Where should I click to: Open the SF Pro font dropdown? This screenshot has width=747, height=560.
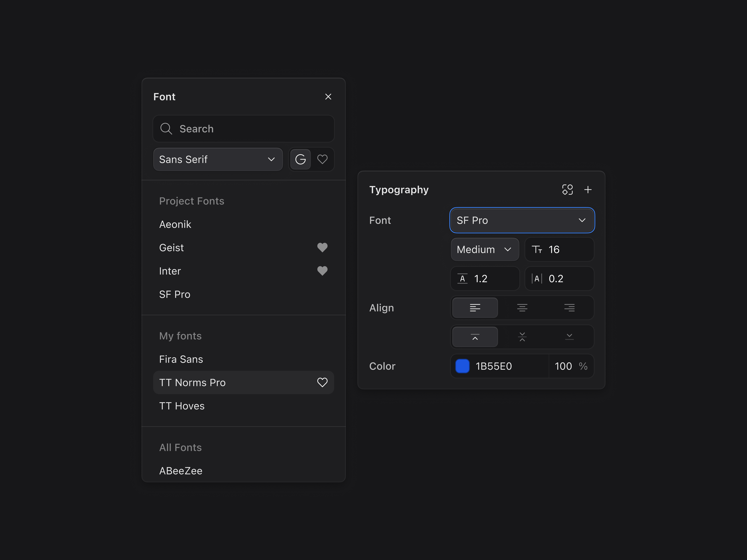(522, 220)
